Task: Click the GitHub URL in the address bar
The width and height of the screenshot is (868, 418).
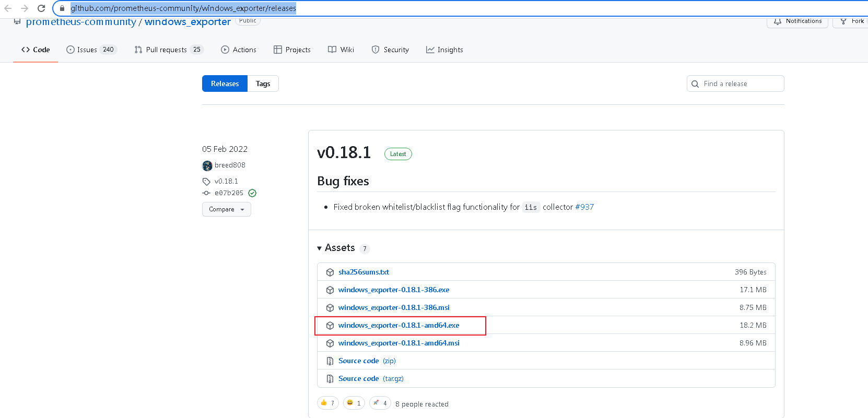Action: 183,8
